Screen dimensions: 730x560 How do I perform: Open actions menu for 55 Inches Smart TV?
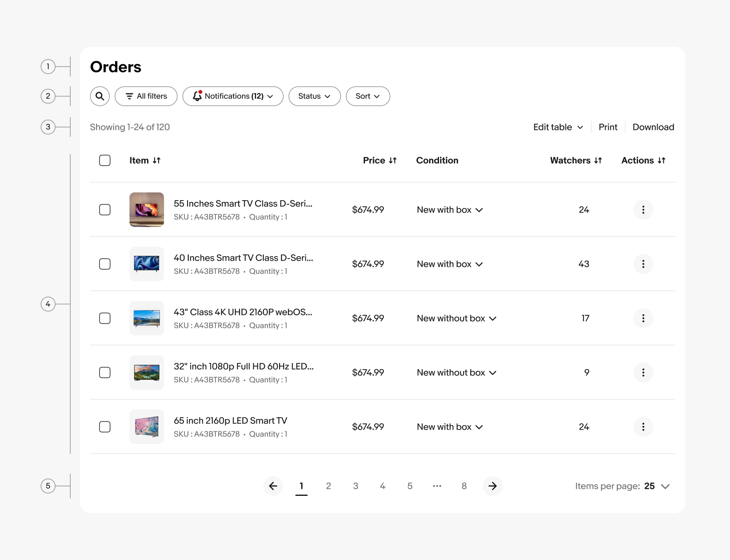coord(643,210)
